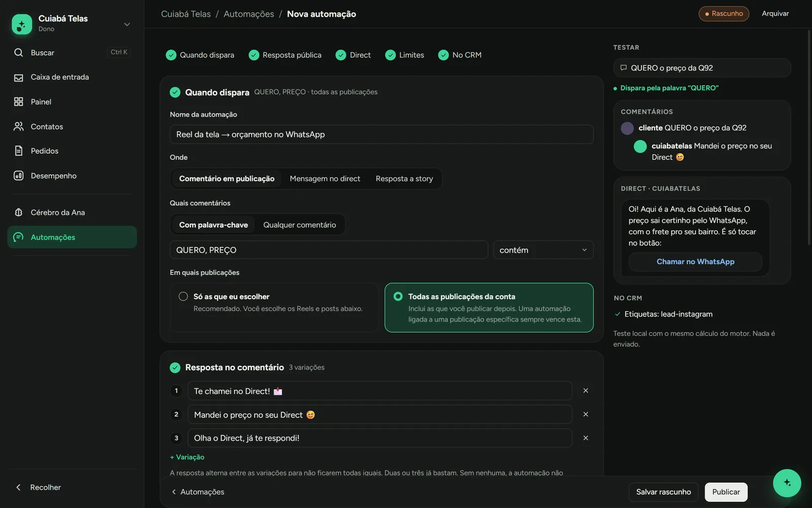Click the Cuiabá Telas green logo icon
The height and width of the screenshot is (508, 812).
(x=22, y=24)
